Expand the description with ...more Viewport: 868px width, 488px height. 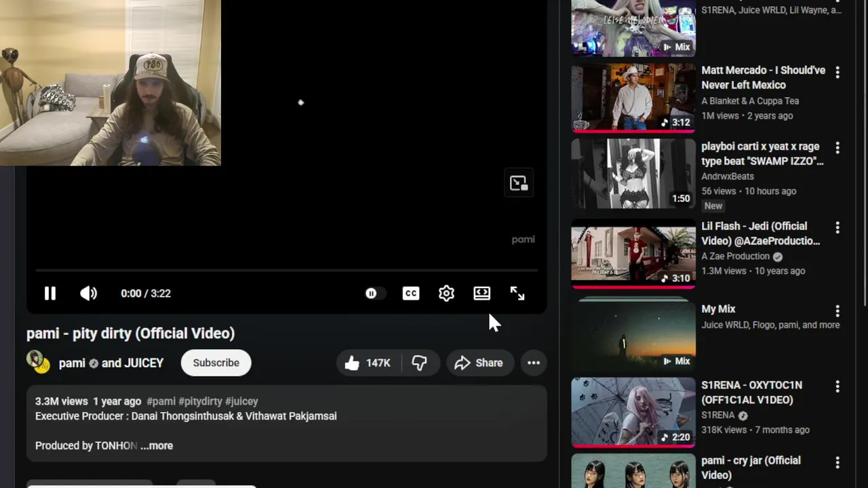(157, 445)
